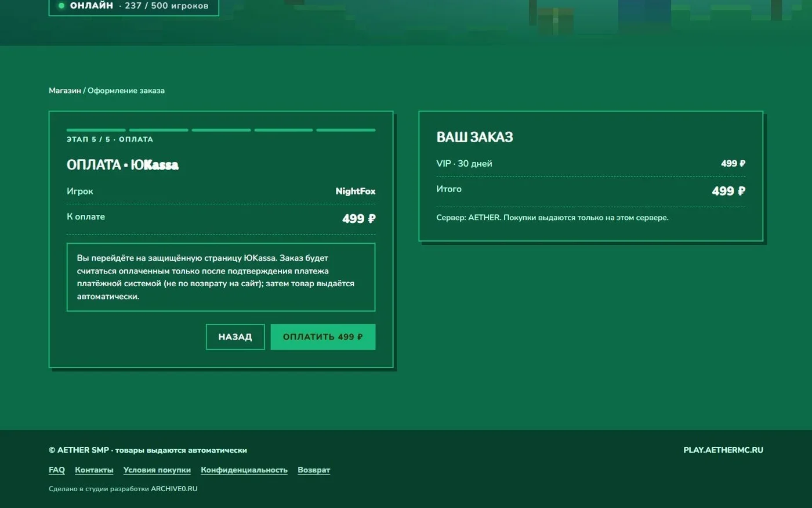The width and height of the screenshot is (812, 508).
Task: Pay with the ОПЛАТИТЬ 499 ₽ button
Action: click(x=323, y=337)
